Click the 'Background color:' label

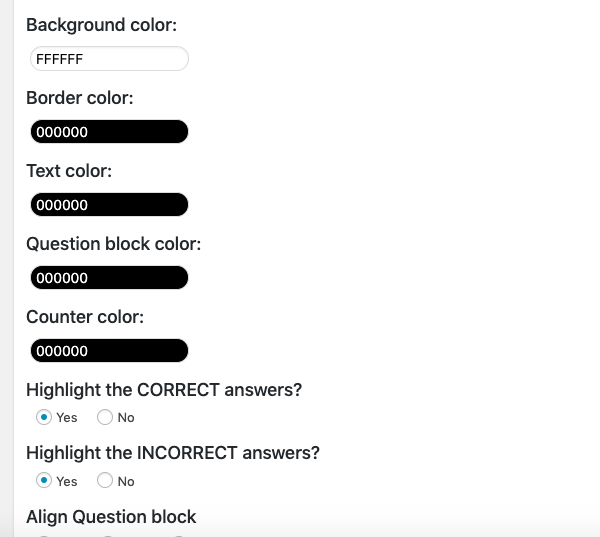click(101, 25)
